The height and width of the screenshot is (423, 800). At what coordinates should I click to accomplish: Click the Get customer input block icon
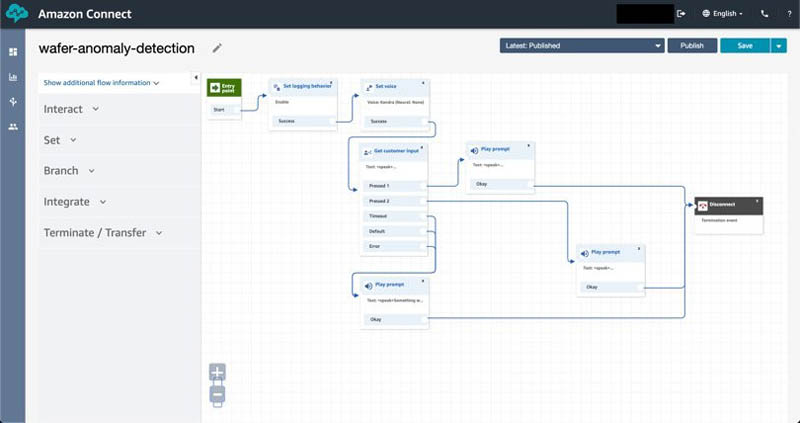click(367, 152)
